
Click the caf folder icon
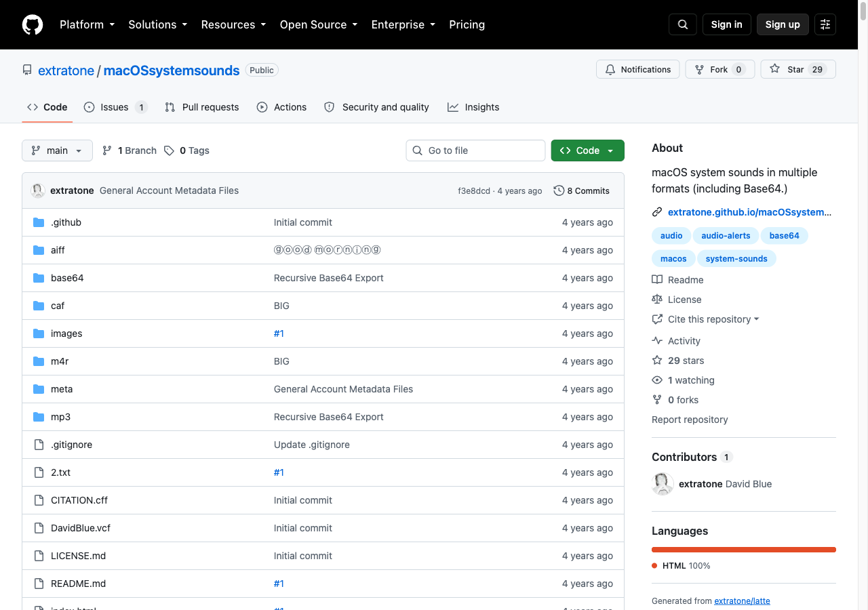click(x=39, y=306)
